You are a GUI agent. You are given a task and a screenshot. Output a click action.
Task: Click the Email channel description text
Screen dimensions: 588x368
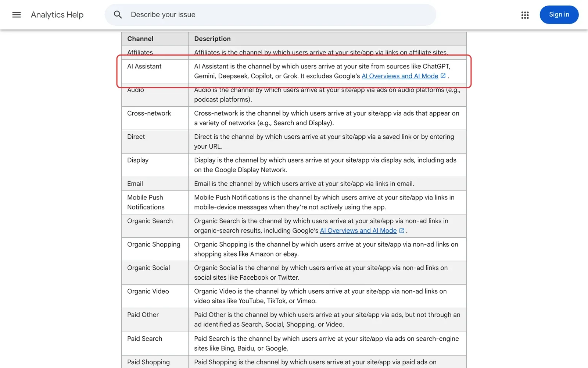pyautogui.click(x=304, y=184)
